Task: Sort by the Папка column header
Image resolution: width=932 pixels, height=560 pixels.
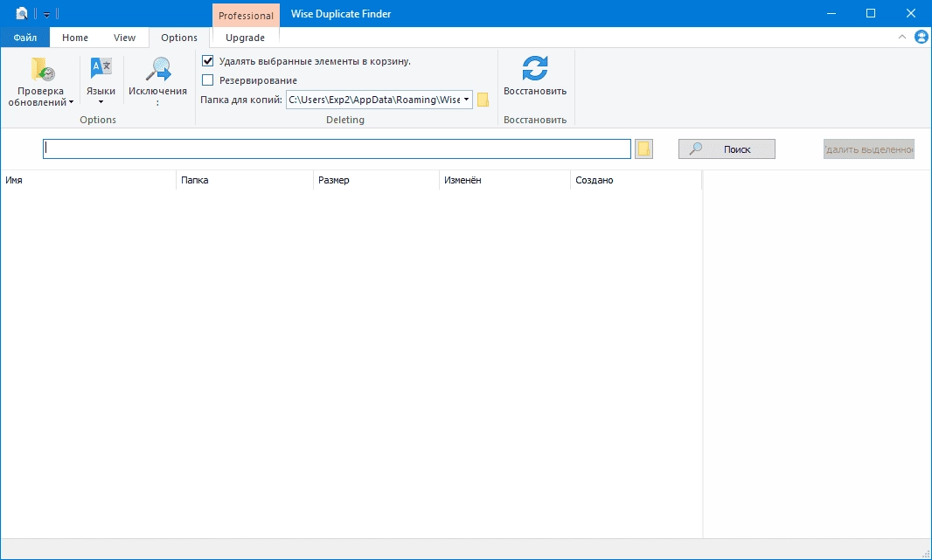Action: (244, 180)
